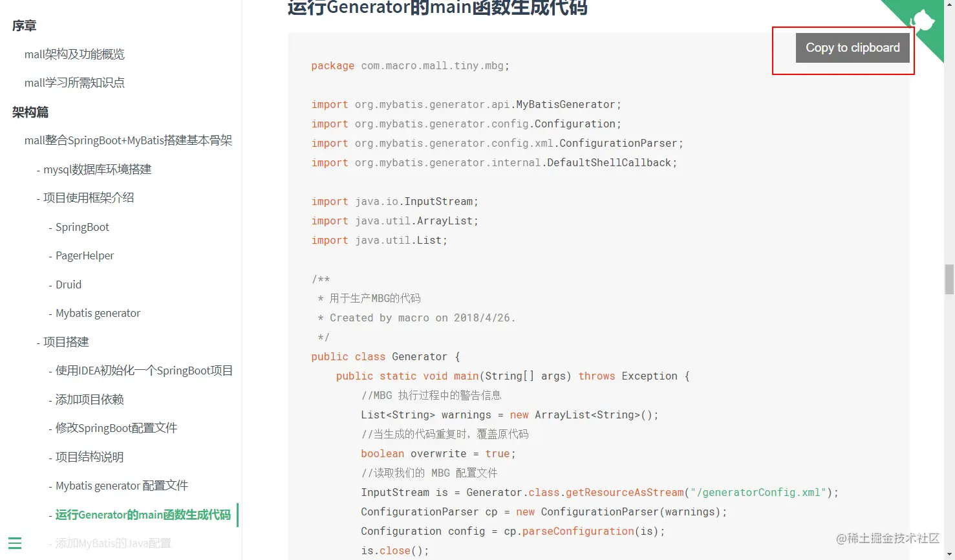Image resolution: width=955 pixels, height=560 pixels.
Task: Click the List<String> warnings code line
Action: pyautogui.click(x=510, y=415)
